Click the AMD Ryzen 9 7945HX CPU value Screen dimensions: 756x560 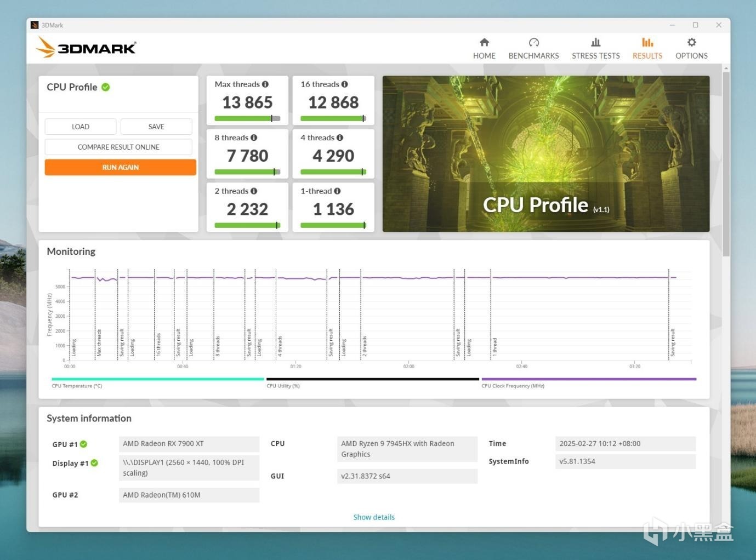point(407,449)
